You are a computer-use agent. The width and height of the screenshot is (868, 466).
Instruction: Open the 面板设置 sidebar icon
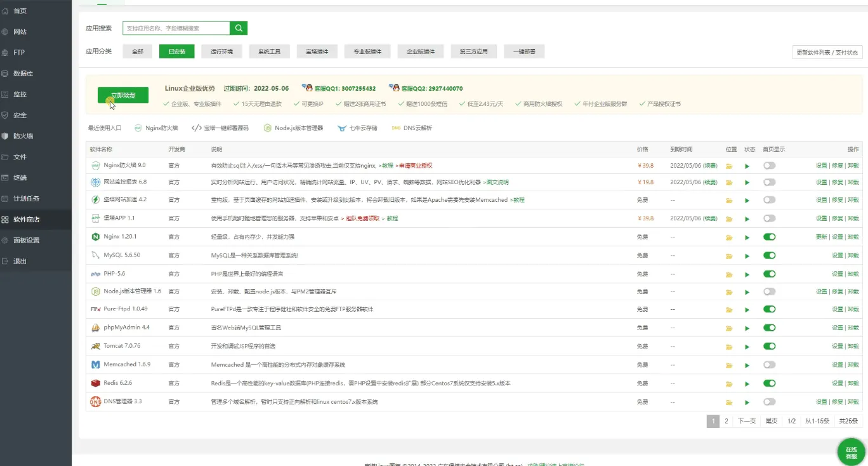(5, 240)
